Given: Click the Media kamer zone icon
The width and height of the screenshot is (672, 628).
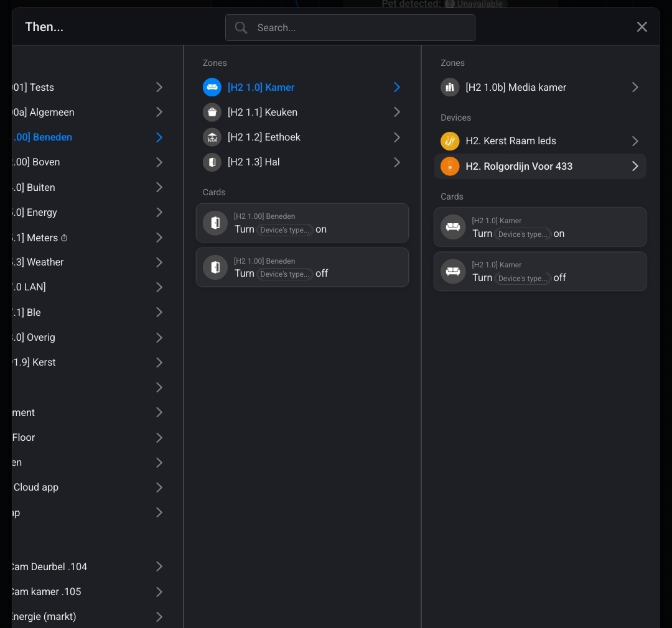Looking at the screenshot, I should pyautogui.click(x=450, y=88).
